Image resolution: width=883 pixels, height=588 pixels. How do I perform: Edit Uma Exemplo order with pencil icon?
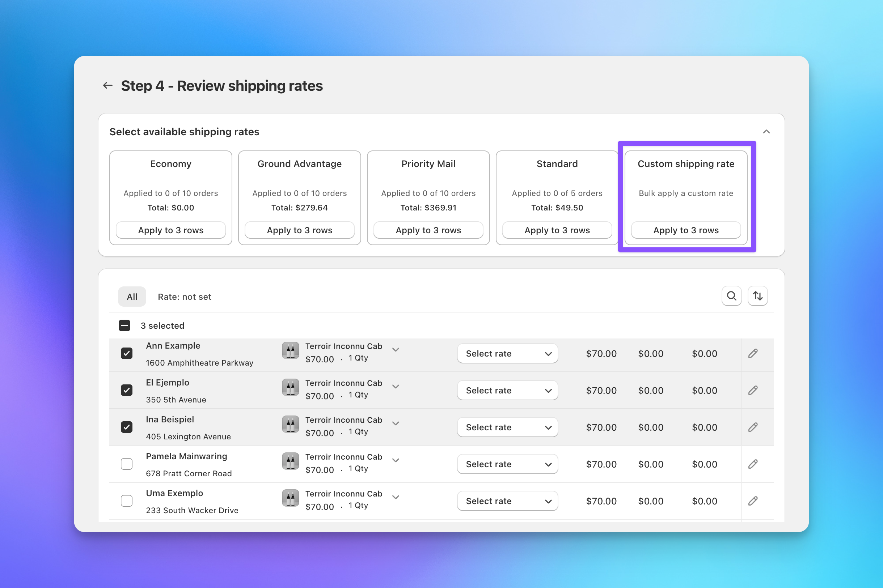(753, 501)
